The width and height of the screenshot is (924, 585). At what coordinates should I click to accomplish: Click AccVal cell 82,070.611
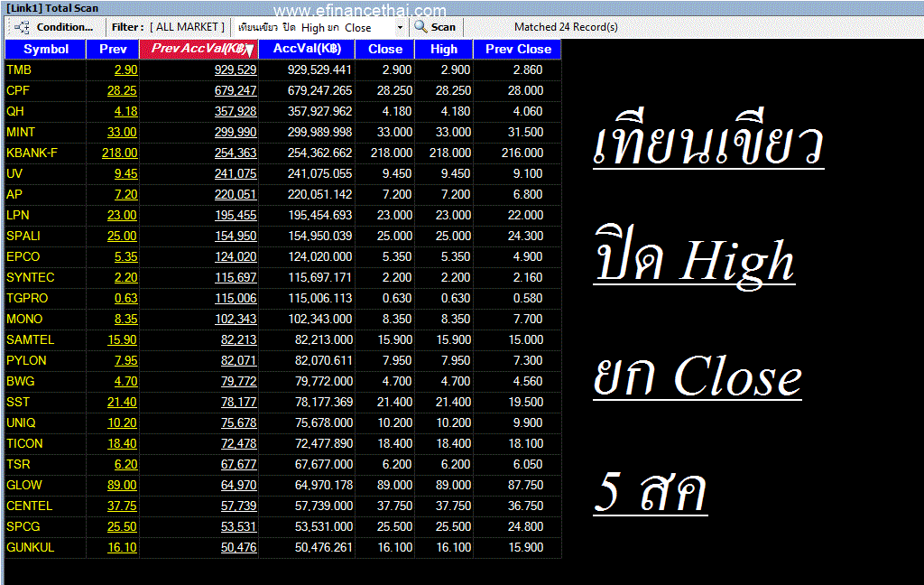[x=324, y=360]
